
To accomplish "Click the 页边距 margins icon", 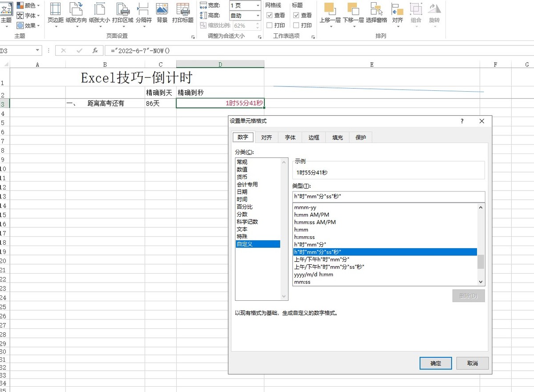I will click(x=56, y=9).
